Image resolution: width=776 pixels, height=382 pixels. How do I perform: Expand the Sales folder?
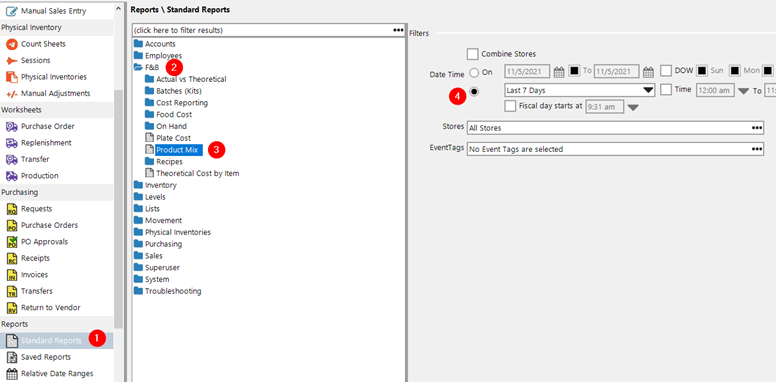138,256
